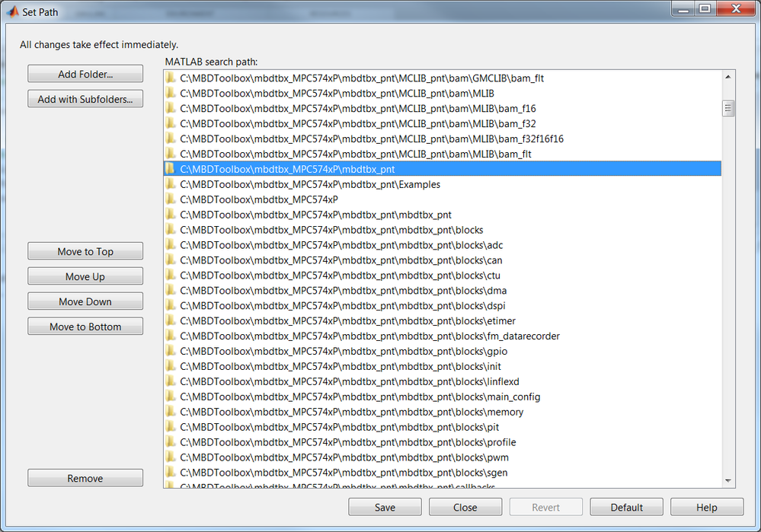The image size is (761, 532).
Task: Click folder icon of bam_f32f16f16 row
Action: tap(170, 139)
